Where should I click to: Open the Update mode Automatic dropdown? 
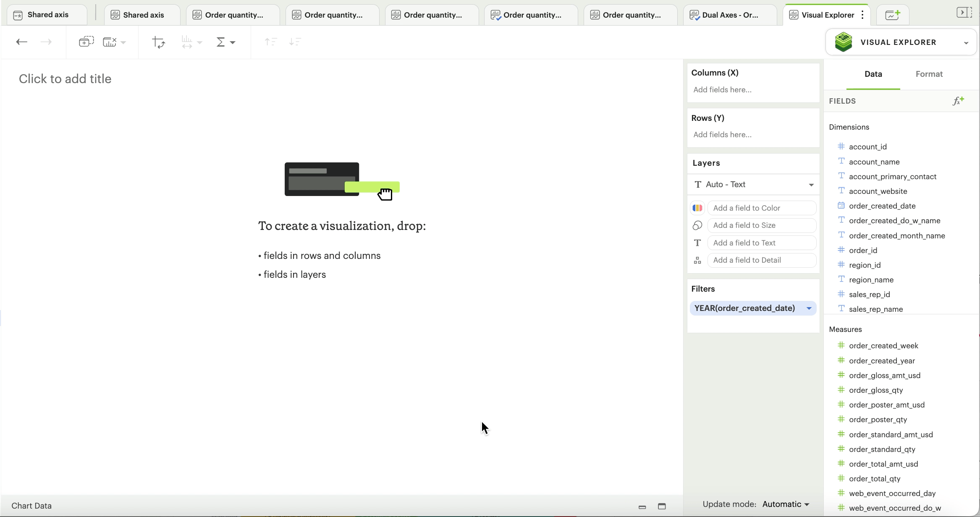point(786,504)
